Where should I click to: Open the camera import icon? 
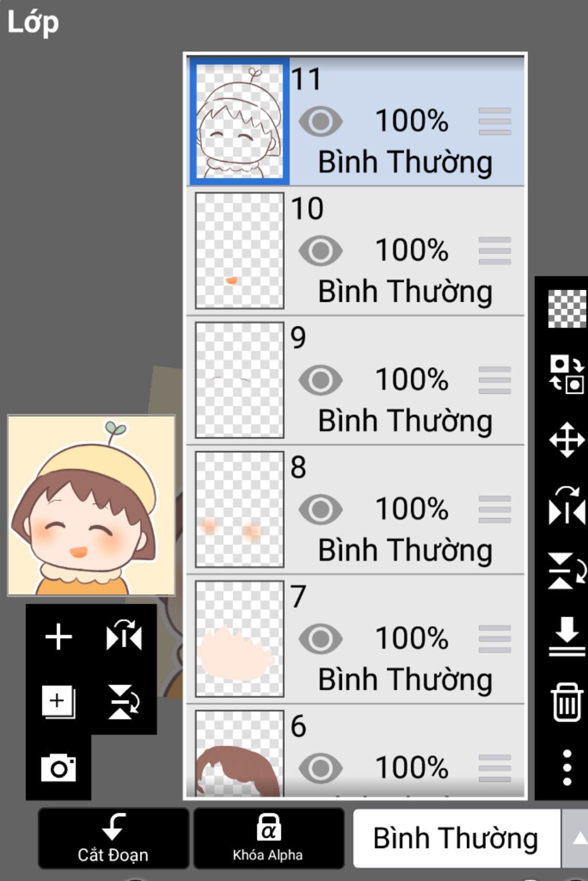point(59,768)
